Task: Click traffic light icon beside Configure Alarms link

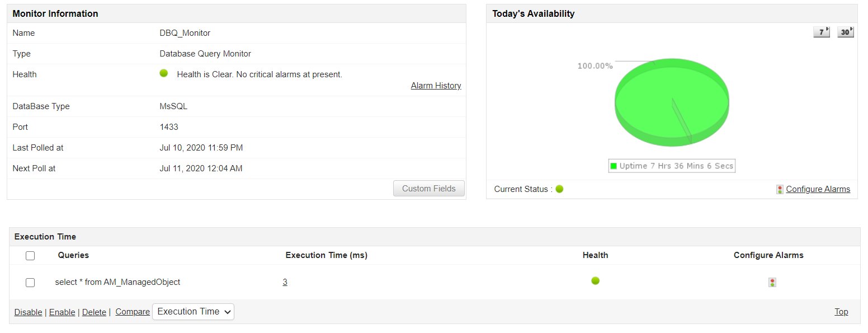Action: pos(780,190)
